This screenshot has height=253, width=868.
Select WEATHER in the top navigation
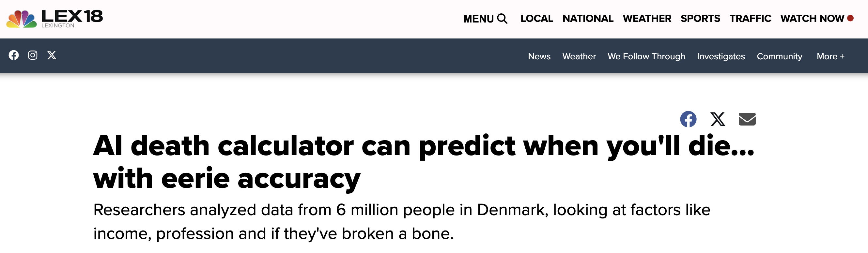pos(647,19)
